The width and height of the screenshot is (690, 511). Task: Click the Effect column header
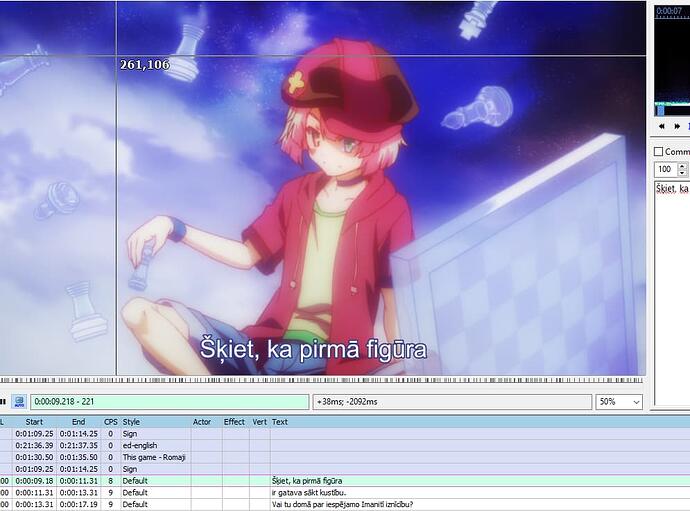[x=236, y=422]
